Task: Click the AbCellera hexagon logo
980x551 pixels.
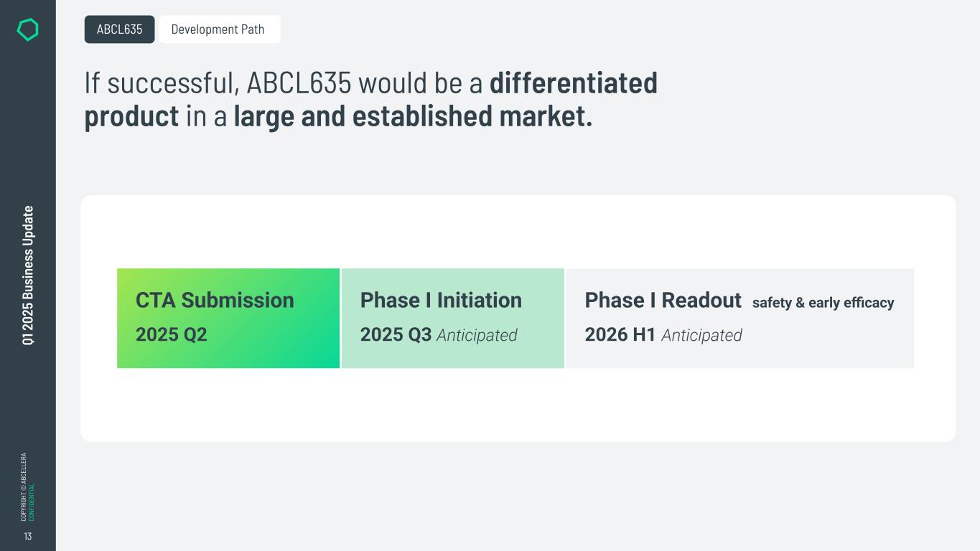Action: click(27, 29)
